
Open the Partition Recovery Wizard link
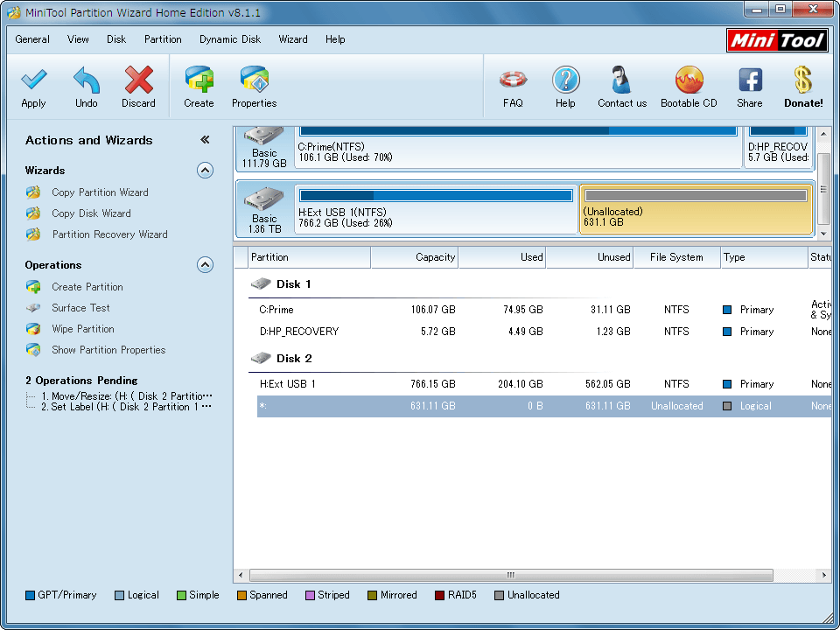tap(110, 234)
